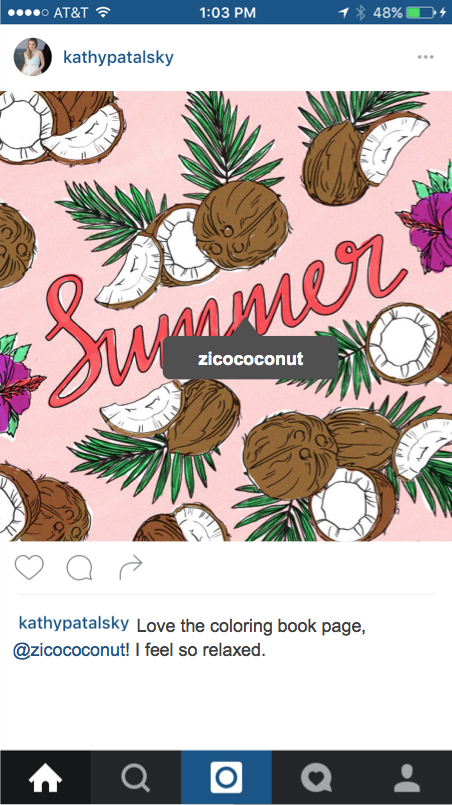Open the Camera tab in bottom bar
Image resolution: width=452 pixels, height=805 pixels.
tap(226, 777)
